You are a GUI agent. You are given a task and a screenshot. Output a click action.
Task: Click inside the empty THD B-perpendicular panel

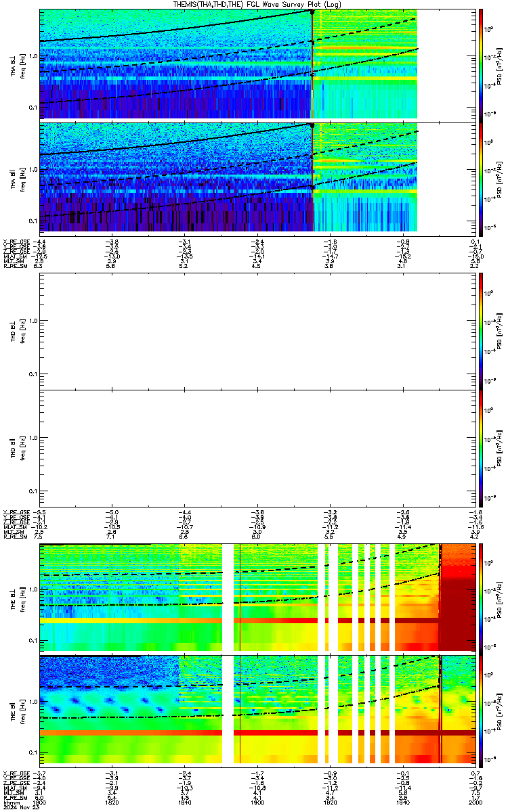pos(257,330)
